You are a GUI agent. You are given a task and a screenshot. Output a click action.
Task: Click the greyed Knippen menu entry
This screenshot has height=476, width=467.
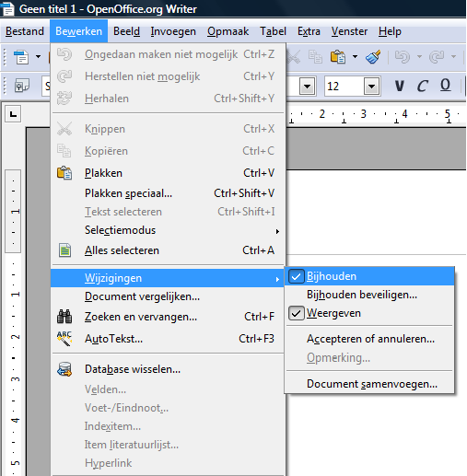coord(168,129)
